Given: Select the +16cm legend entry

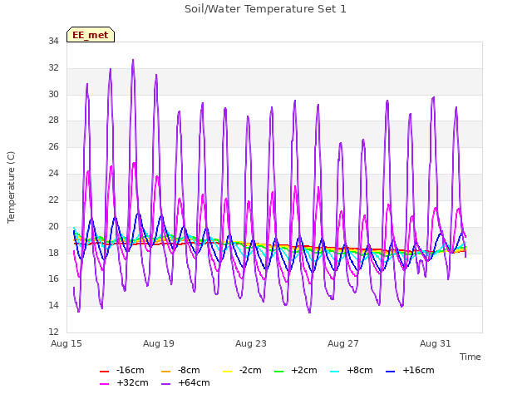Looking at the screenshot, I should [x=410, y=370].
